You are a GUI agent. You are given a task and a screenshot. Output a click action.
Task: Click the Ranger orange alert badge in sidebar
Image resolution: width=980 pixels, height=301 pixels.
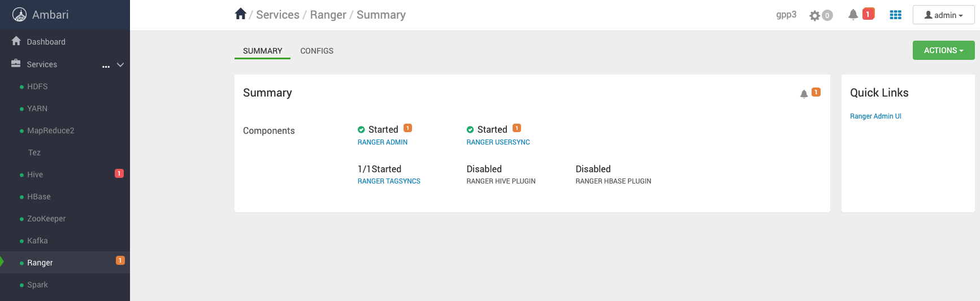click(x=120, y=260)
